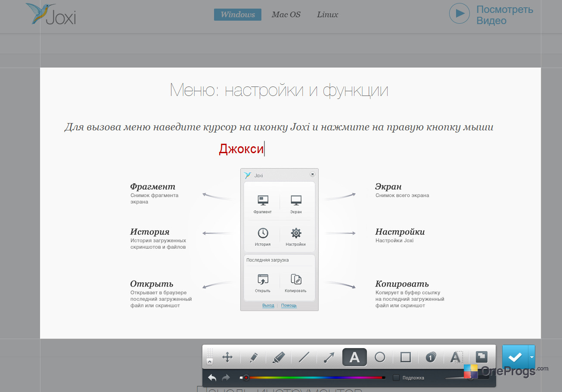Click the Фрагмент heading on the left
562x392 pixels.
tap(153, 187)
